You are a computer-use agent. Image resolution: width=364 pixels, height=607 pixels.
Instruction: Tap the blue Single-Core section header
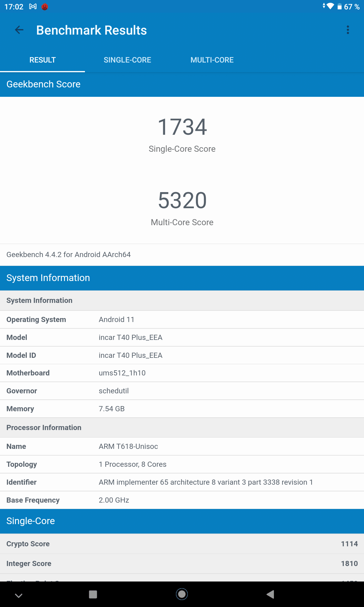pyautogui.click(x=182, y=521)
